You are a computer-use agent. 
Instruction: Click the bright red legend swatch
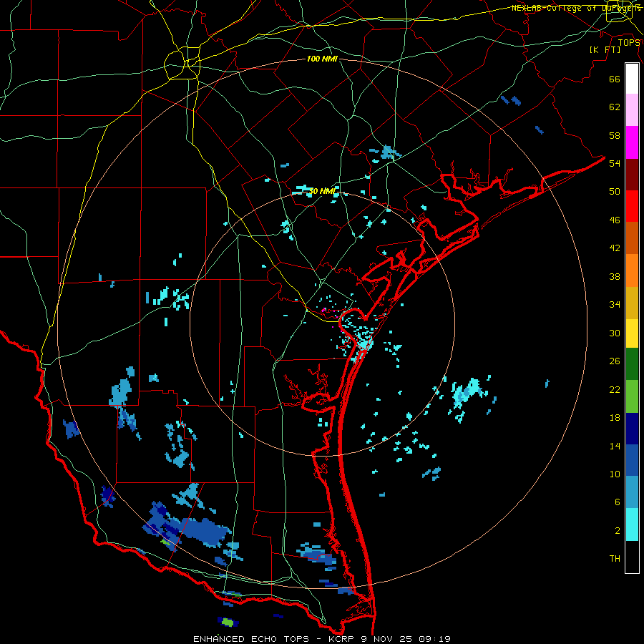pyautogui.click(x=632, y=206)
